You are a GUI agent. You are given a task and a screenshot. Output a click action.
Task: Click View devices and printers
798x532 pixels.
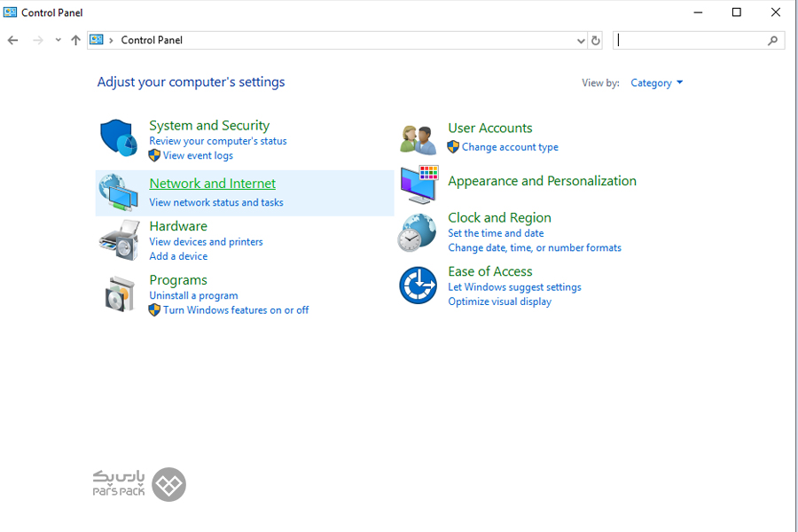[x=206, y=242]
